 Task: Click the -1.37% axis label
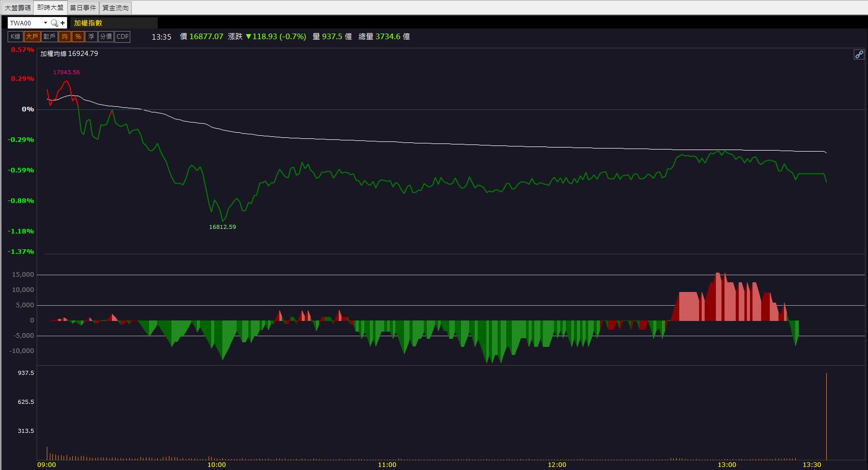(x=21, y=252)
